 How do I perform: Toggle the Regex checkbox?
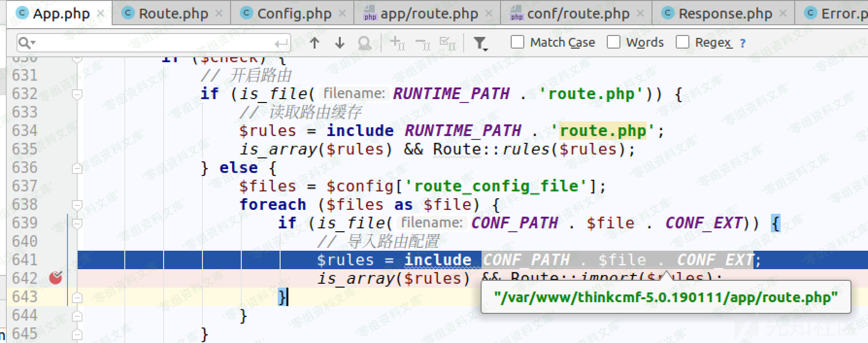683,42
